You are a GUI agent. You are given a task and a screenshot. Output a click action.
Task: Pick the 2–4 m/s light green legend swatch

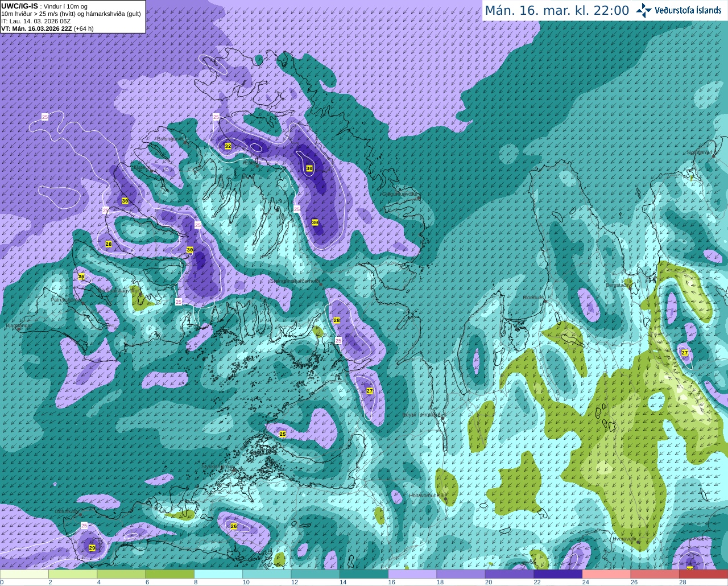(73, 574)
